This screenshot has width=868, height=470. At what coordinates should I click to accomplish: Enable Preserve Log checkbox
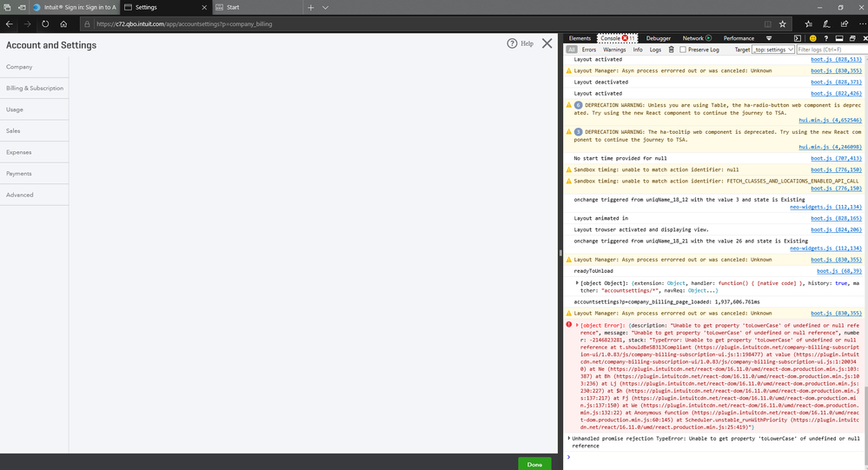coord(683,50)
